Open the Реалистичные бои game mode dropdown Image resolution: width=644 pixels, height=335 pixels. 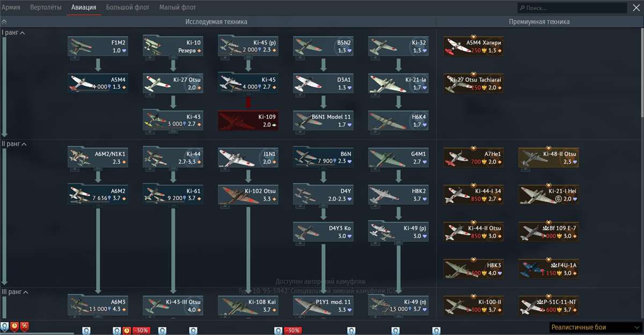click(591, 327)
